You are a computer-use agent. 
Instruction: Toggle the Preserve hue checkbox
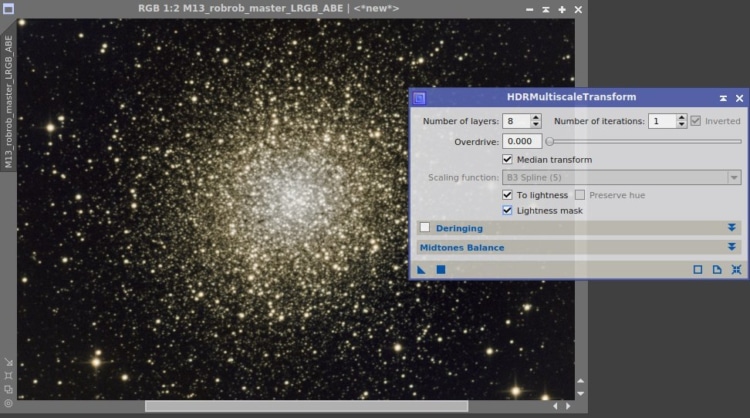click(580, 195)
